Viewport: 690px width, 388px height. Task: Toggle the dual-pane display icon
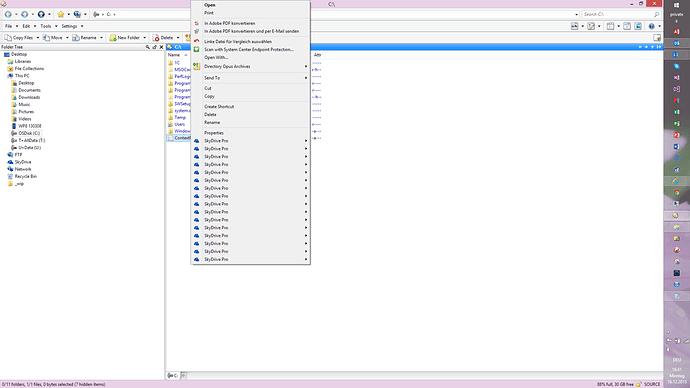pos(627,26)
